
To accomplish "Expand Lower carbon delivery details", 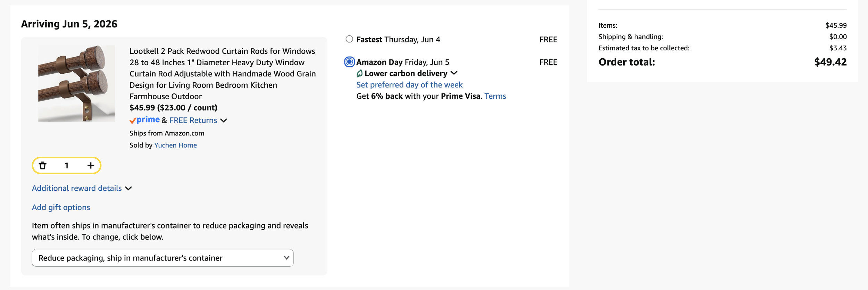I will [x=454, y=73].
